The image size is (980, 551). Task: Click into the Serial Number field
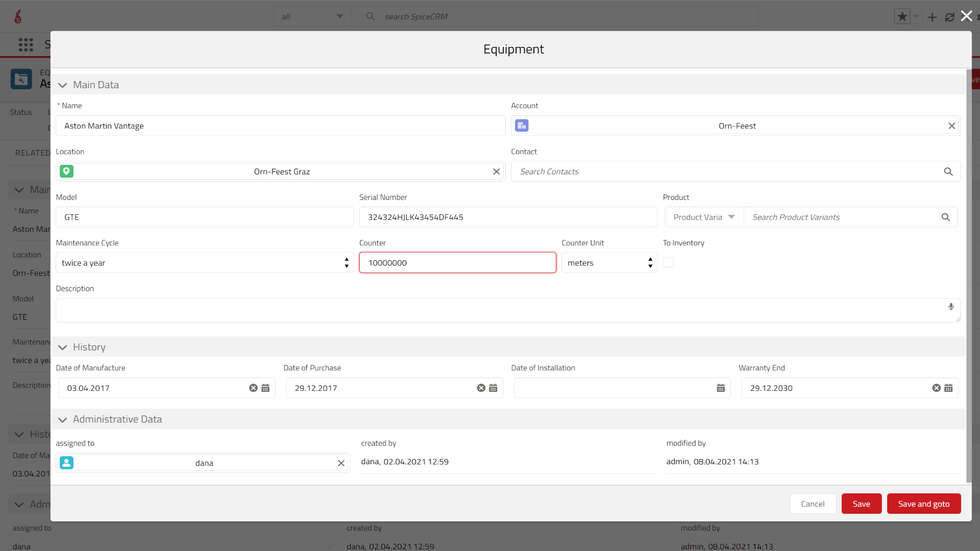[508, 217]
